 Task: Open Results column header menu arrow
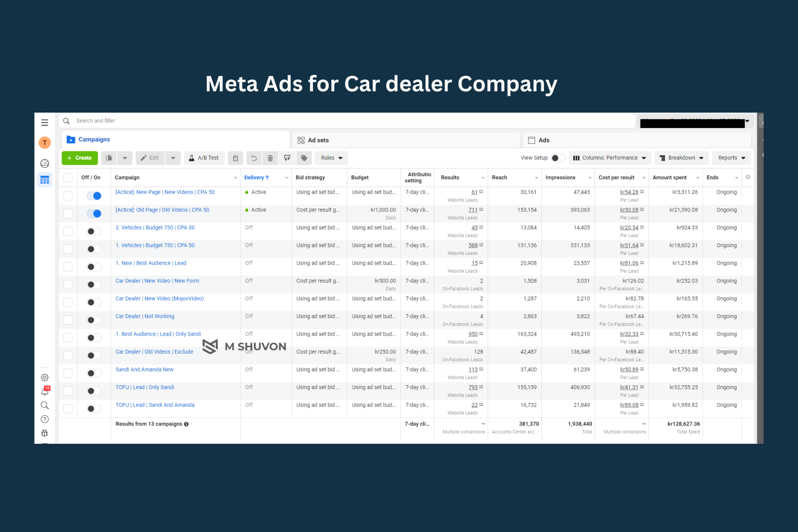[x=483, y=178]
